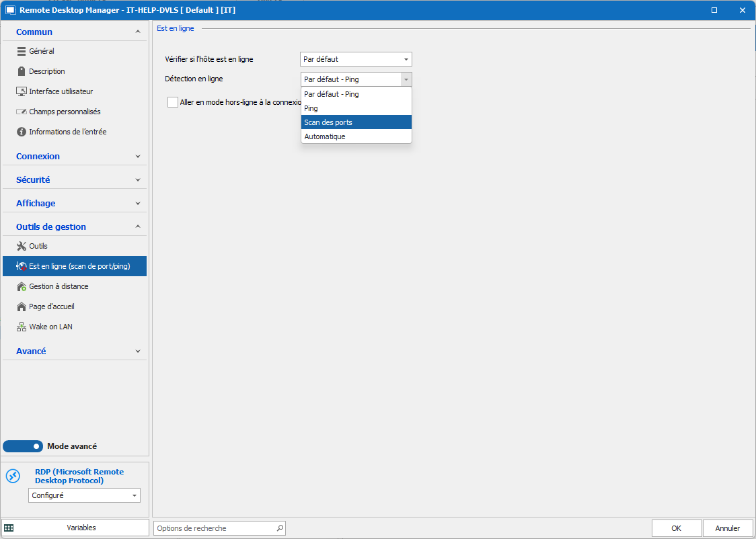Image resolution: width=756 pixels, height=539 pixels.
Task: Open the RDP Configuré dropdown
Action: pos(84,495)
